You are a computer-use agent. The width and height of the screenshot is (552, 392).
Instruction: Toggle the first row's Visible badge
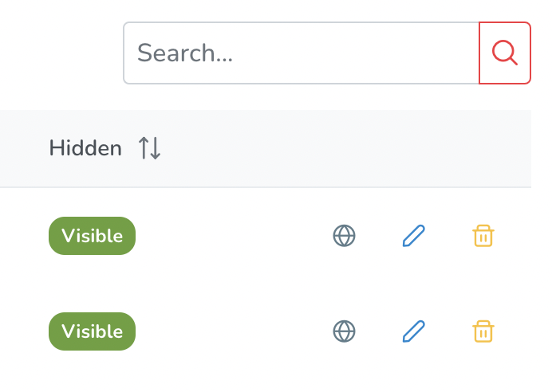point(92,236)
